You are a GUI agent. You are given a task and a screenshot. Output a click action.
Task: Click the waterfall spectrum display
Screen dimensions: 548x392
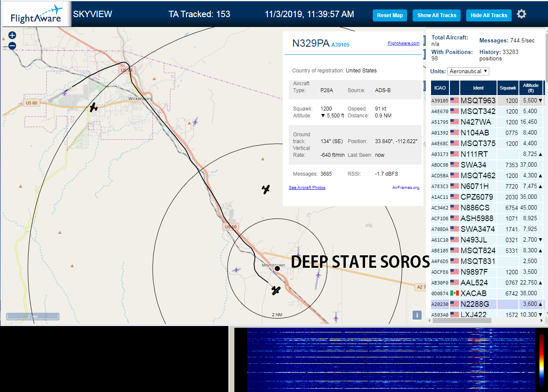point(391,359)
